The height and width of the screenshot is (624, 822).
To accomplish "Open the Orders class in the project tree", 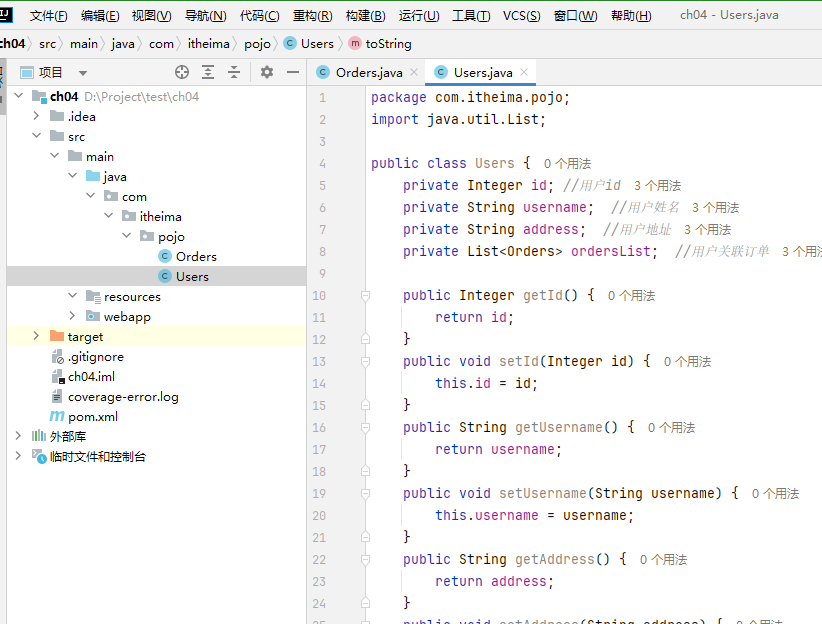I will point(196,256).
